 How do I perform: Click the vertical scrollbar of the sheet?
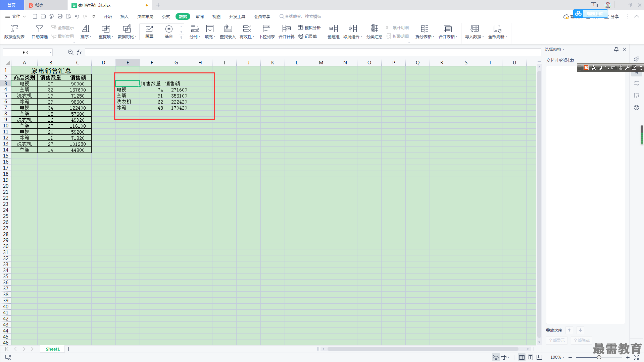(539, 204)
